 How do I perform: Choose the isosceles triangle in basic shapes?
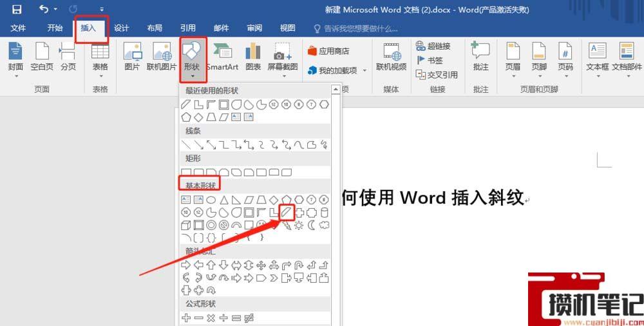(224, 200)
